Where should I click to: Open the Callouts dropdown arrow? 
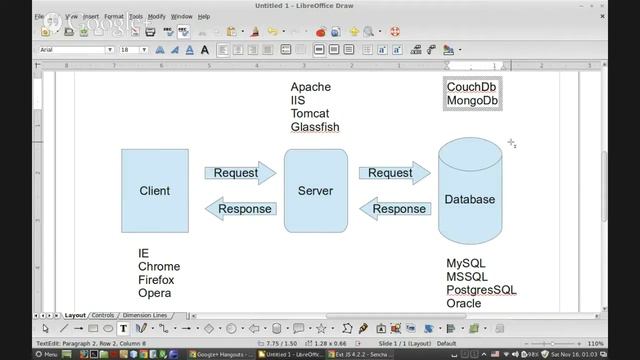coord(310,329)
